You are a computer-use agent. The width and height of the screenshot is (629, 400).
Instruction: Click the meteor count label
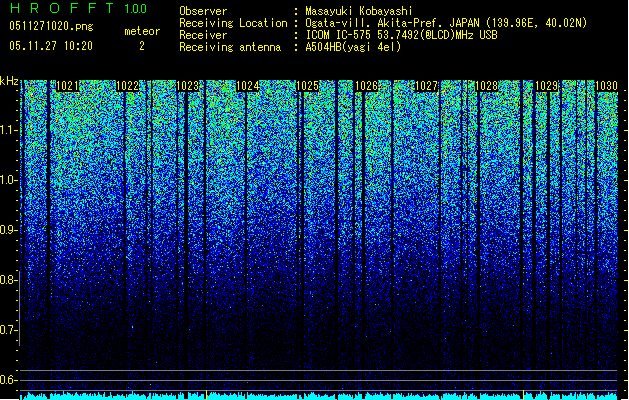142,31
